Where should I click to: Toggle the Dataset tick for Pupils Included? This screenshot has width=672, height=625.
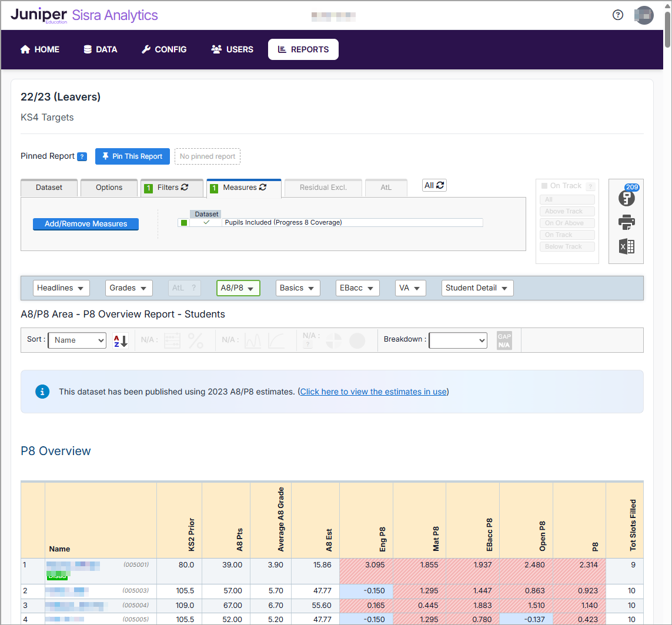206,223
